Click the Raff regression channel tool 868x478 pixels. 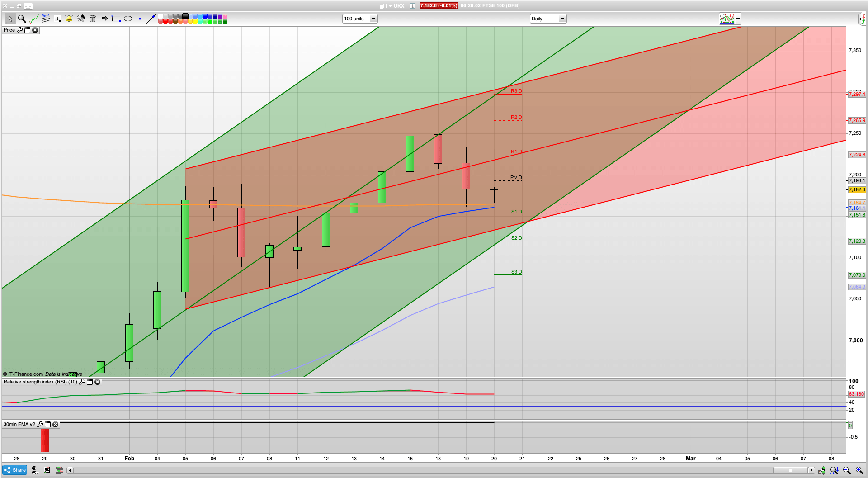coord(45,19)
